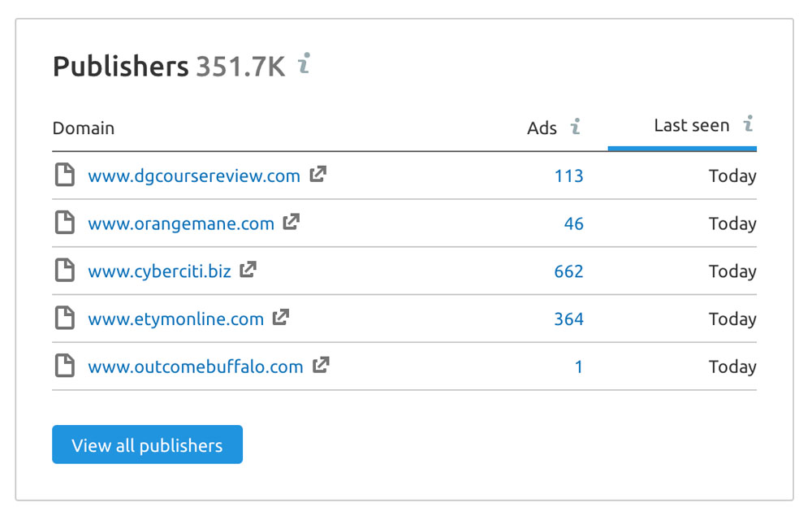Click Today in the cyberciti.biz row
This screenshot has width=812, height=516.
(732, 272)
